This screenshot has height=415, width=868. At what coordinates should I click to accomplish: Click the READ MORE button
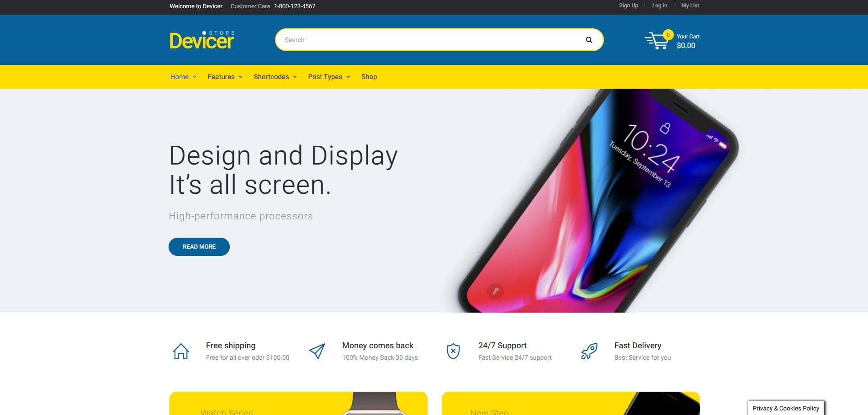pos(199,247)
